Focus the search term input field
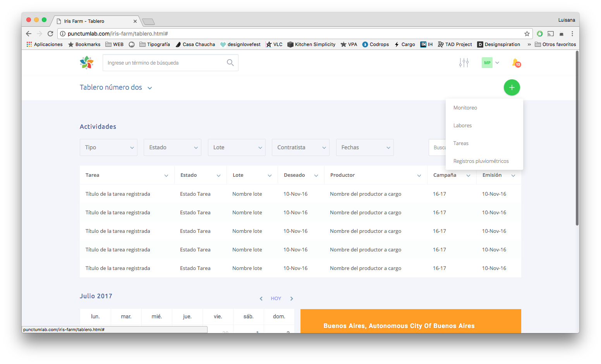 point(165,63)
